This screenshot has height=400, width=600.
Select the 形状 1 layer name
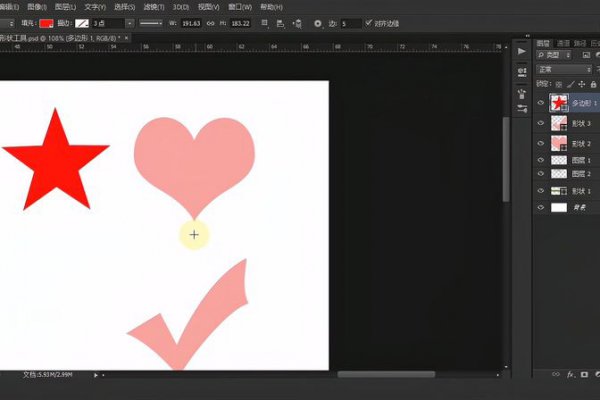(x=581, y=191)
